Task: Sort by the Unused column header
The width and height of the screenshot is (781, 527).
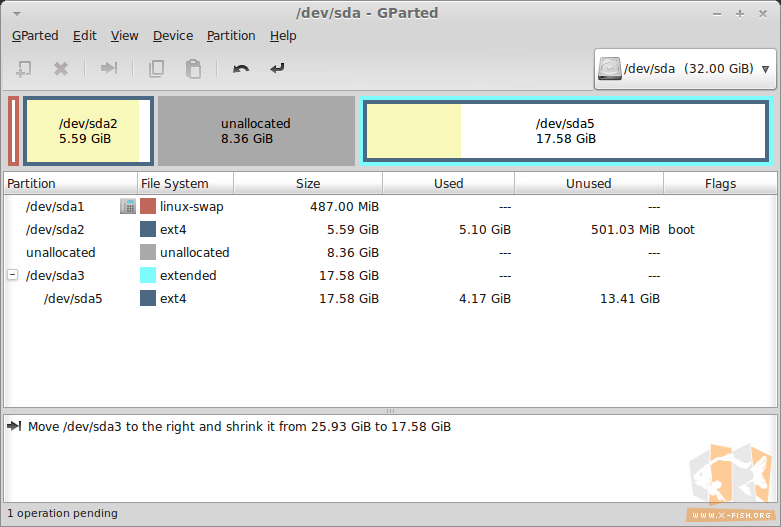Action: click(588, 183)
